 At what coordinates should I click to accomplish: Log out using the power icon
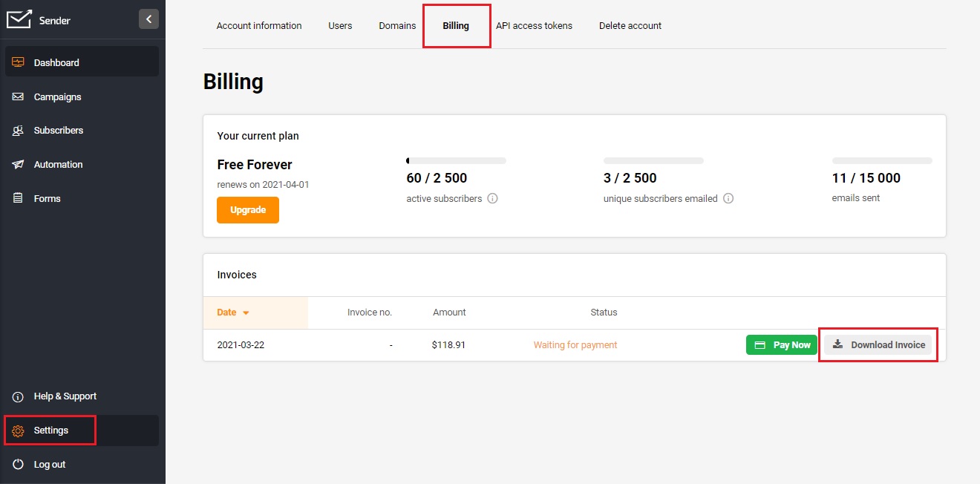click(19, 465)
